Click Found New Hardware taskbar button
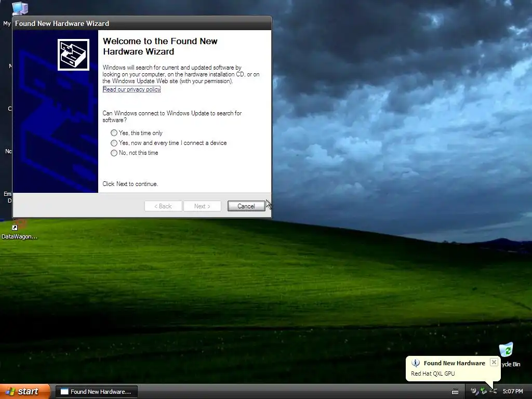Screen dimensions: 532x399 96,392
